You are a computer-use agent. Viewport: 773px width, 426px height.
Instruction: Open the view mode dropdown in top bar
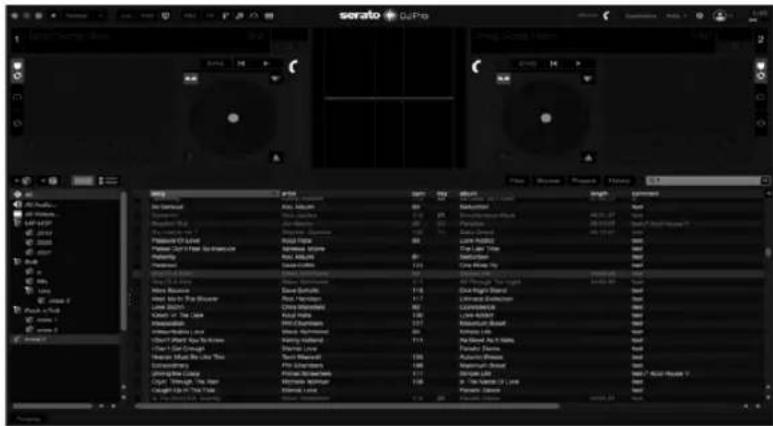(85, 16)
